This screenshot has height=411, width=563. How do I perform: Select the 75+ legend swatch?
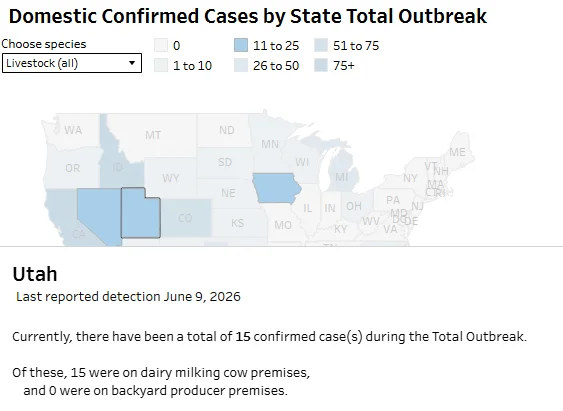point(321,66)
